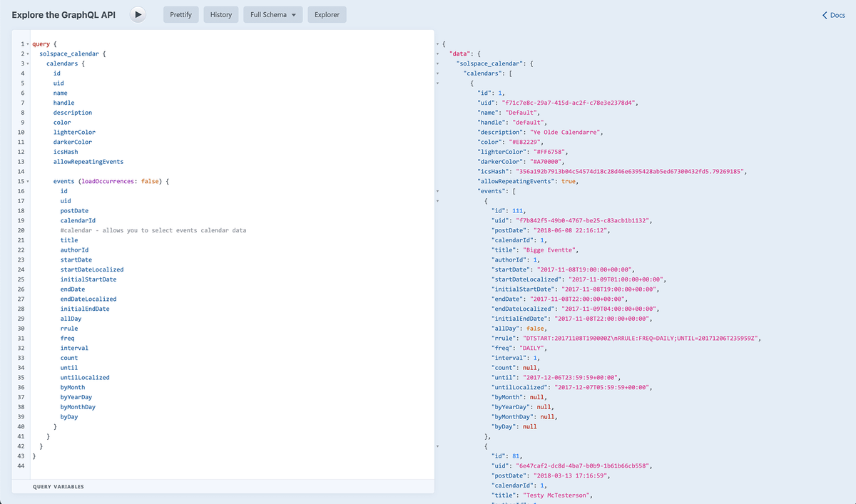Click the icsHash value string in results
Screen dimensions: 856x504
click(x=629, y=172)
